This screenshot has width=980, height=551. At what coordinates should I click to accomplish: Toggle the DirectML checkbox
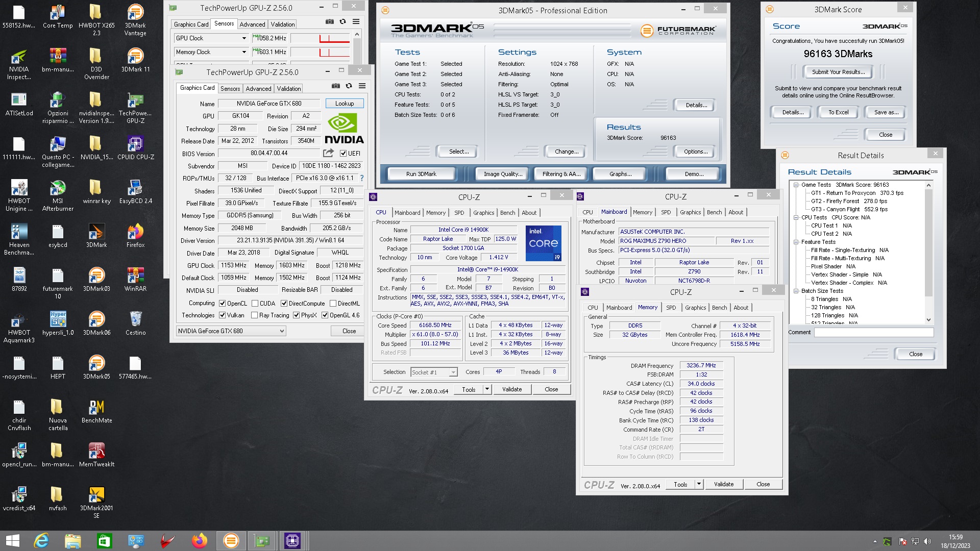click(x=333, y=303)
